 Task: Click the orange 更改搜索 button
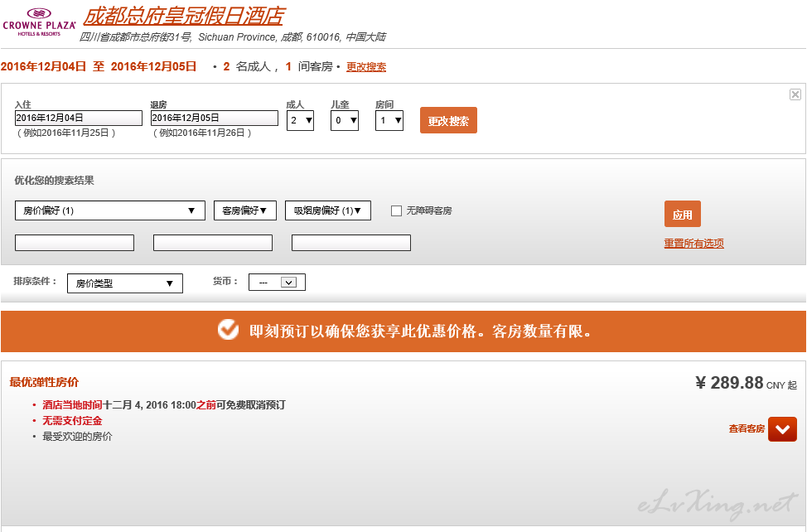coord(448,120)
